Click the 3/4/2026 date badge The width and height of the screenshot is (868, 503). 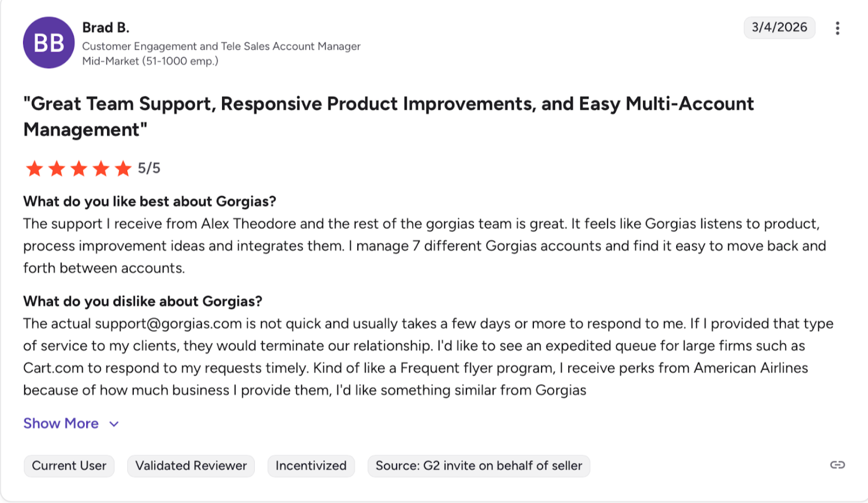point(779,27)
